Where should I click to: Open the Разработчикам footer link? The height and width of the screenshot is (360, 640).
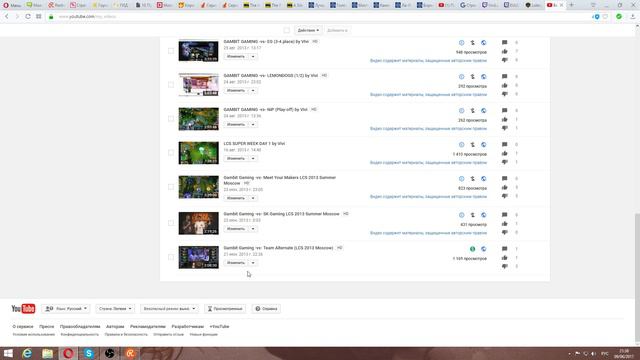tap(187, 327)
